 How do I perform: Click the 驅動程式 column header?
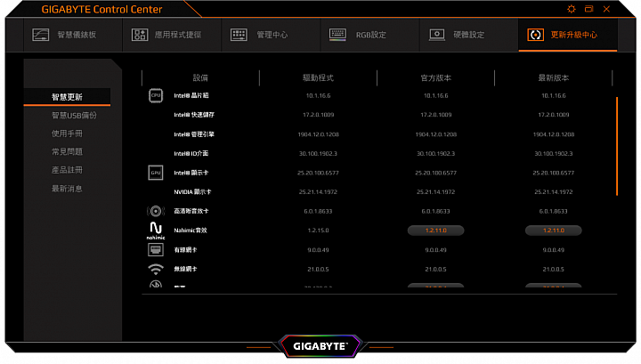318,77
